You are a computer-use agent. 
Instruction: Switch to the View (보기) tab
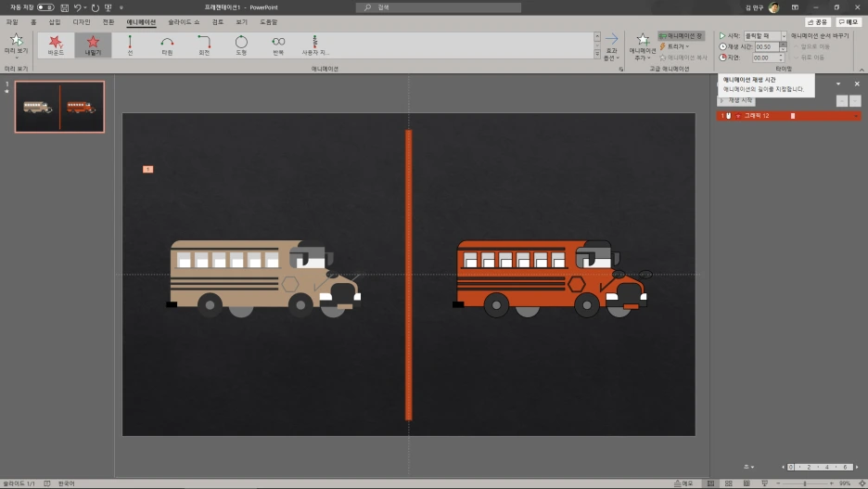(242, 22)
